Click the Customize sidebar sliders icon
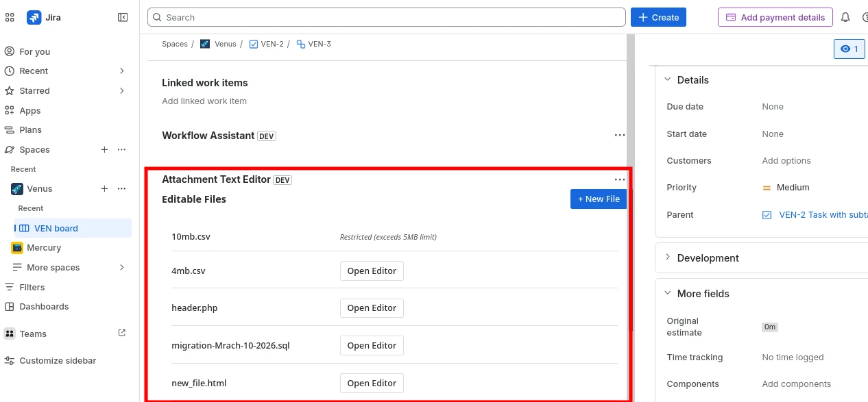This screenshot has width=868, height=402. click(x=10, y=360)
